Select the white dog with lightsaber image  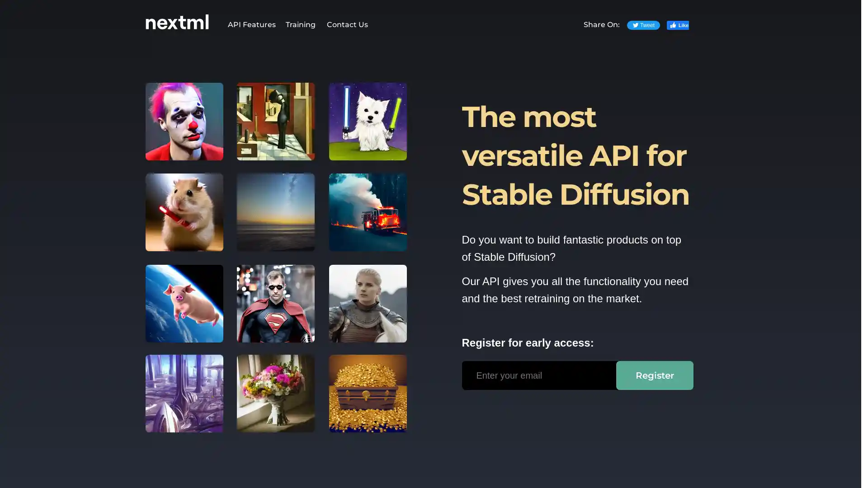click(368, 122)
